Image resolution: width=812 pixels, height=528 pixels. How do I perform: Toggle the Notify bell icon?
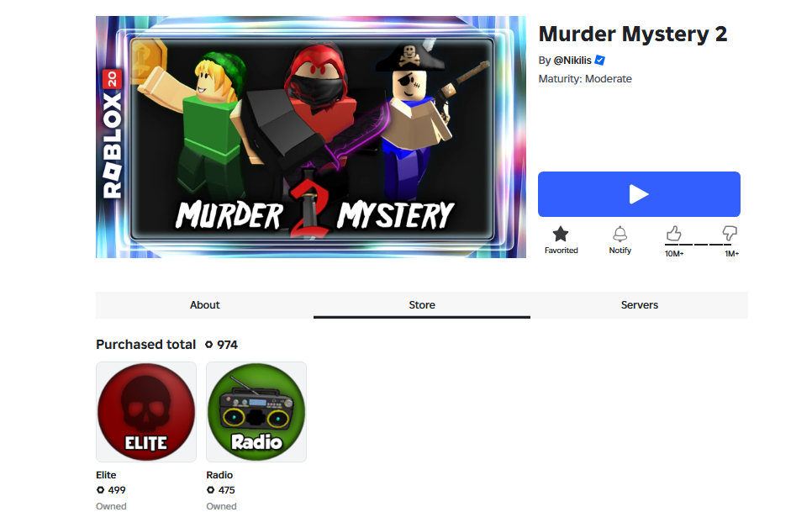pyautogui.click(x=620, y=235)
